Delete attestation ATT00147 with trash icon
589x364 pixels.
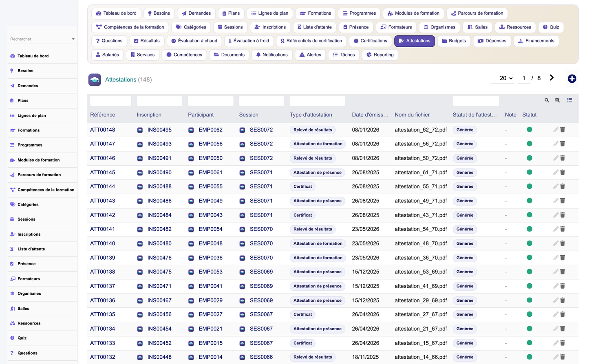point(563,144)
